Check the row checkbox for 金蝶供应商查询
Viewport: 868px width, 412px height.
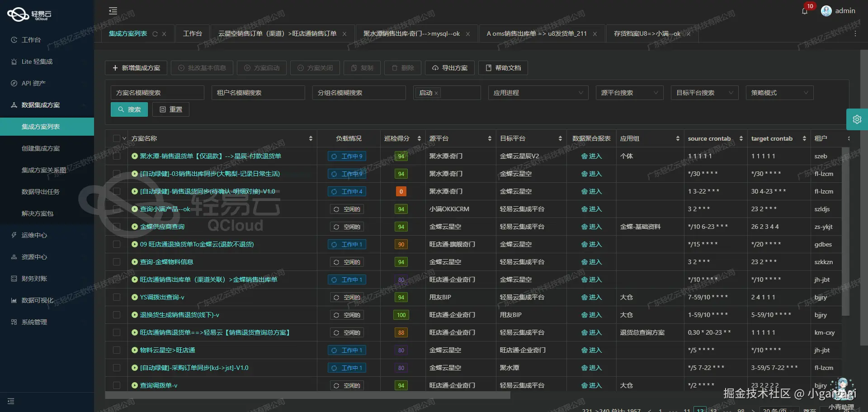(117, 227)
